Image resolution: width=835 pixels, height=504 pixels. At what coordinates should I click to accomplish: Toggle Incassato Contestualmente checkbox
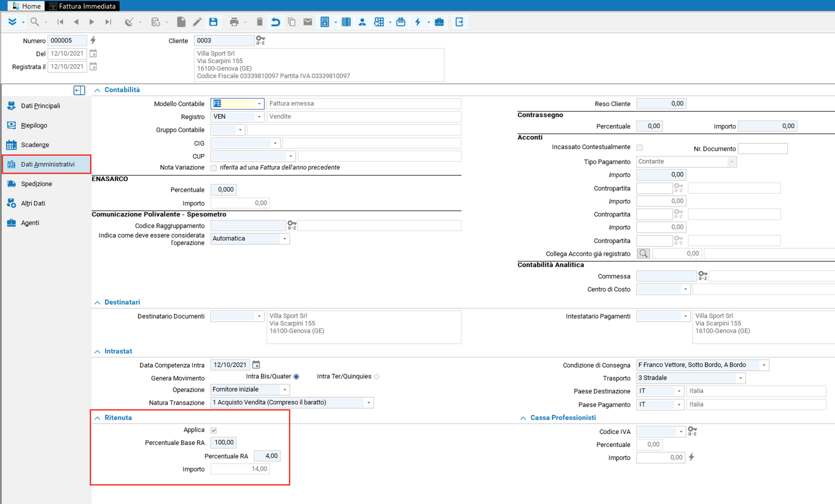click(x=639, y=147)
